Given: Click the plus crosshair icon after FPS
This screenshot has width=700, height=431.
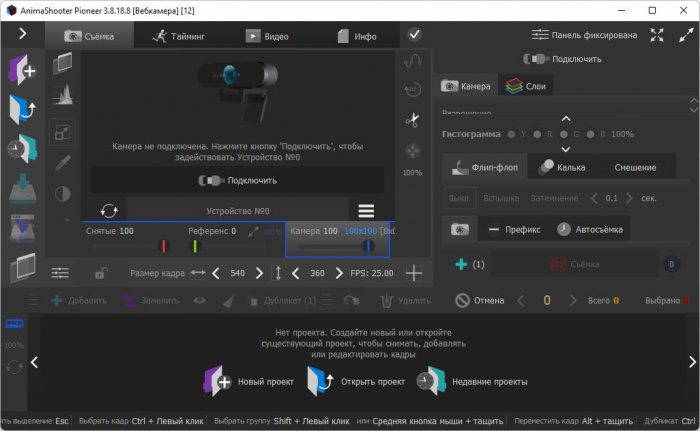Looking at the screenshot, I should (x=414, y=273).
